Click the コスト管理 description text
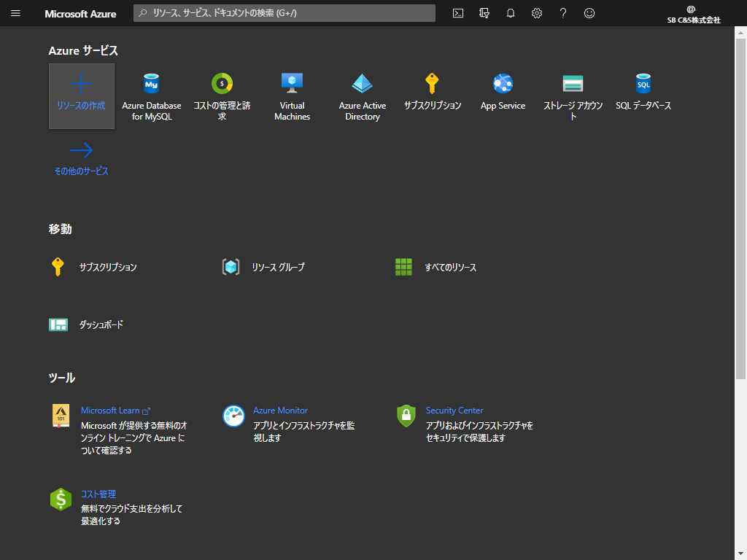This screenshot has height=560, width=747. 131,516
